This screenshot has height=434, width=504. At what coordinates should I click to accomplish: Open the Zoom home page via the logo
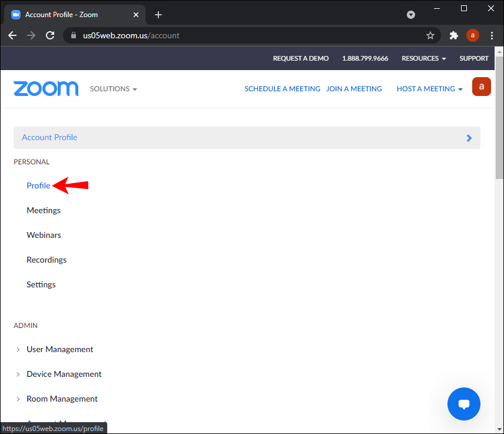pos(46,88)
